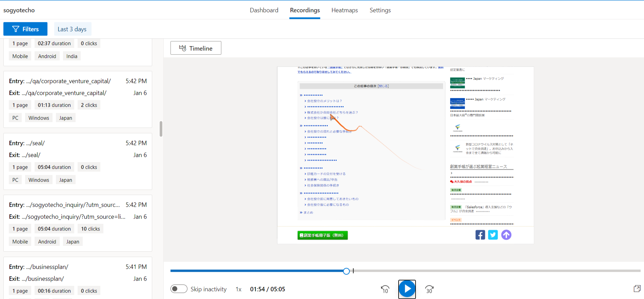Switch to the Heatmaps tab
Viewport: 644px width, 299px height.
344,10
